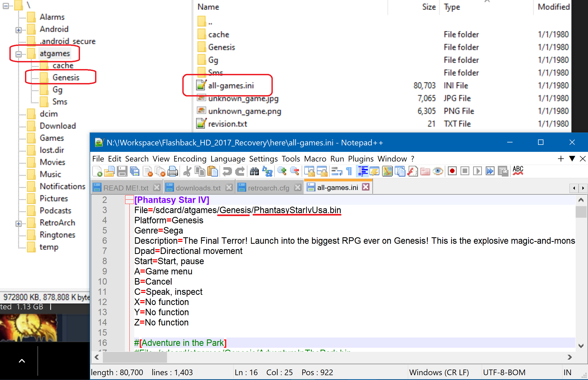Click the horizontal scrollbar thumb

point(135,357)
